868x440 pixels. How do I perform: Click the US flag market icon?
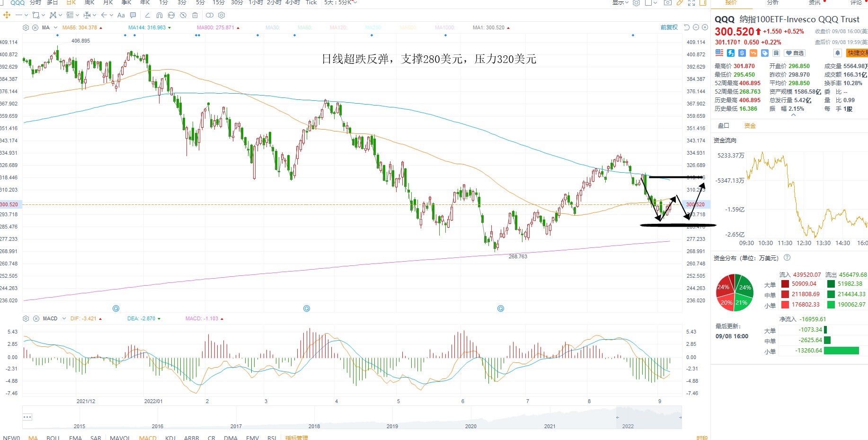pos(719,53)
